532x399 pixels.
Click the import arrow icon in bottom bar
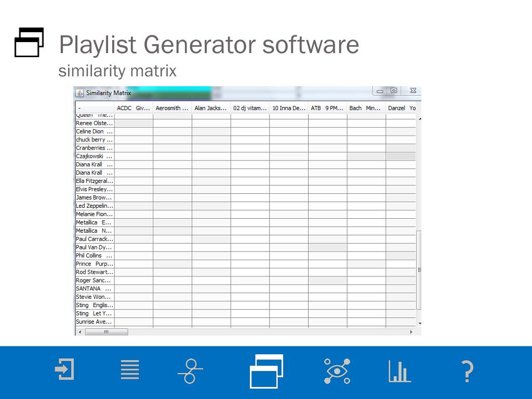pyautogui.click(x=64, y=369)
